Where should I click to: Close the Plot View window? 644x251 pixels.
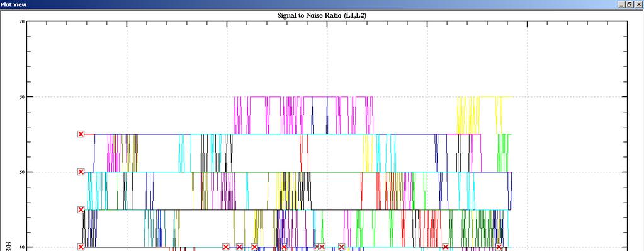[638, 4]
